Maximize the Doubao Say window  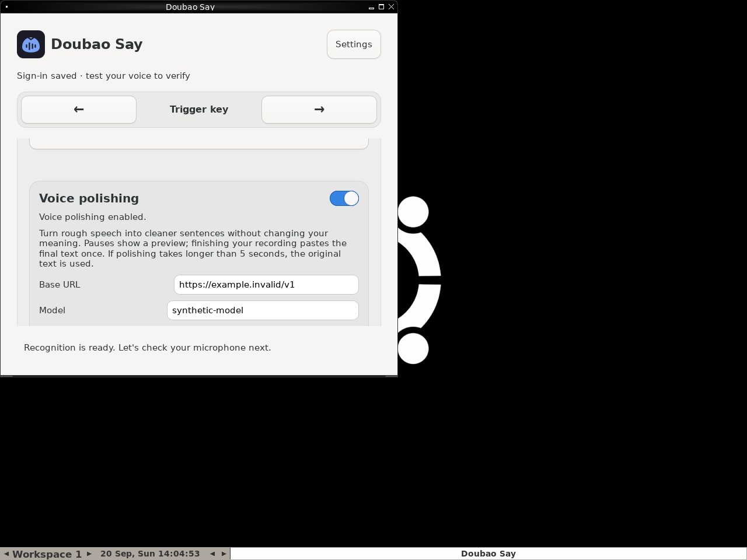tap(381, 7)
